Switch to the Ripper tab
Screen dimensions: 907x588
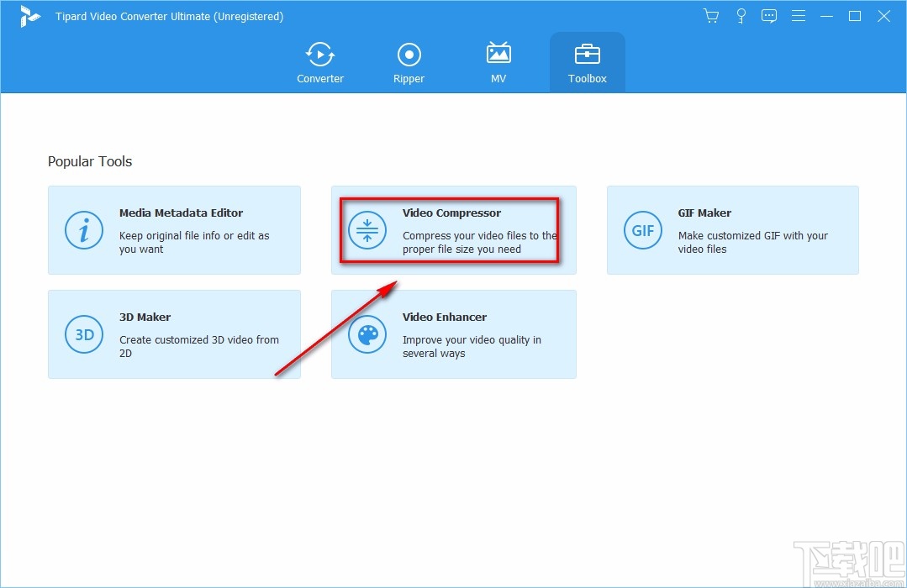pyautogui.click(x=409, y=62)
